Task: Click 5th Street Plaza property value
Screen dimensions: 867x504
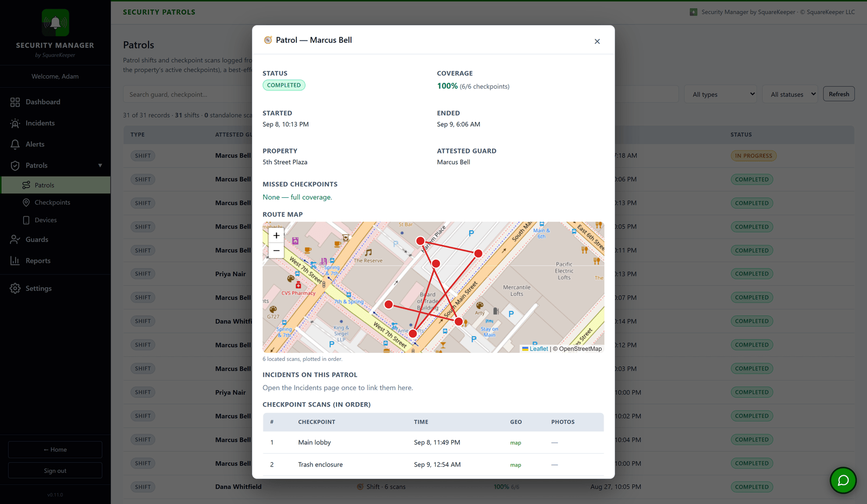Action: (285, 162)
